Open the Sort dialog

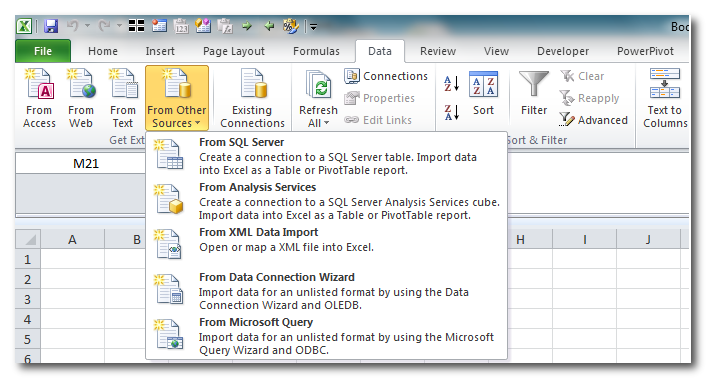point(483,94)
